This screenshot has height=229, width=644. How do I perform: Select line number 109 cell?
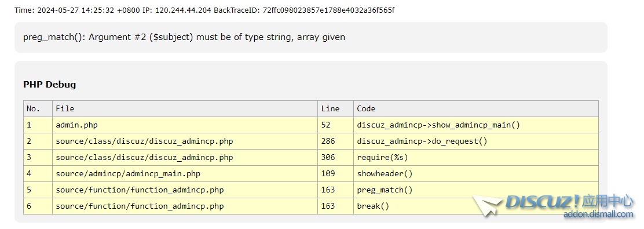tap(335, 173)
